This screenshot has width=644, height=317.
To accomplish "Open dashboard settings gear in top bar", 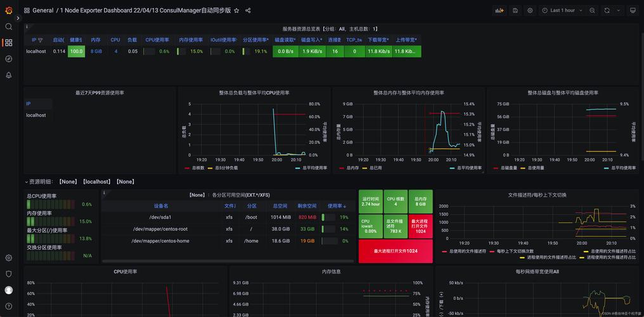I will pos(530,11).
